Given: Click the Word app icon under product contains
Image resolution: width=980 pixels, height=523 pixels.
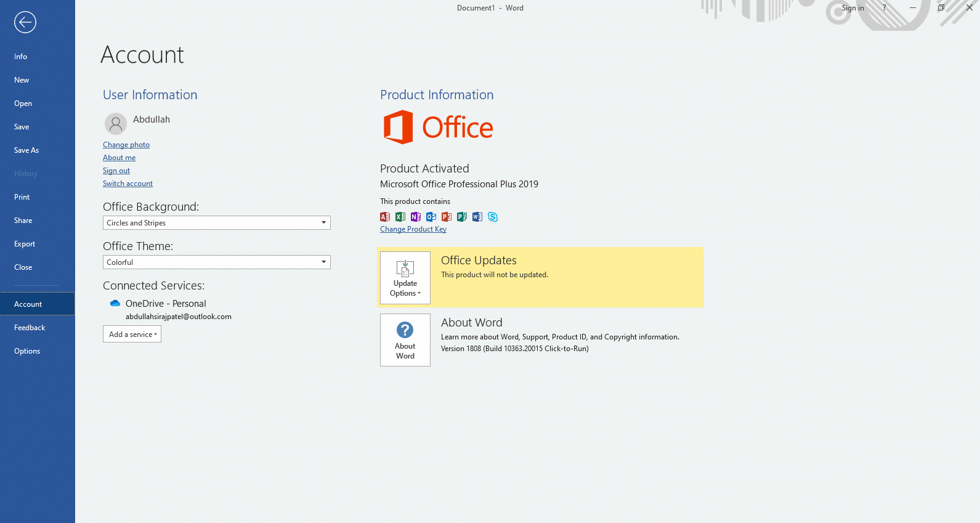Looking at the screenshot, I should tap(477, 217).
